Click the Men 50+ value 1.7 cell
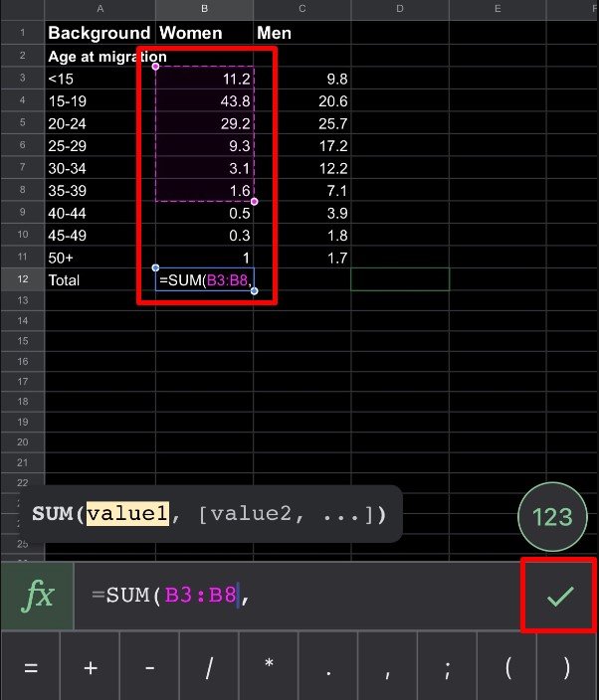 (302, 258)
